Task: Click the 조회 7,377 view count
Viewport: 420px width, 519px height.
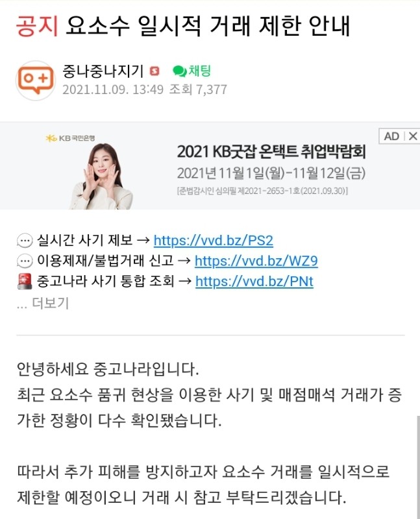Action: 198,90
